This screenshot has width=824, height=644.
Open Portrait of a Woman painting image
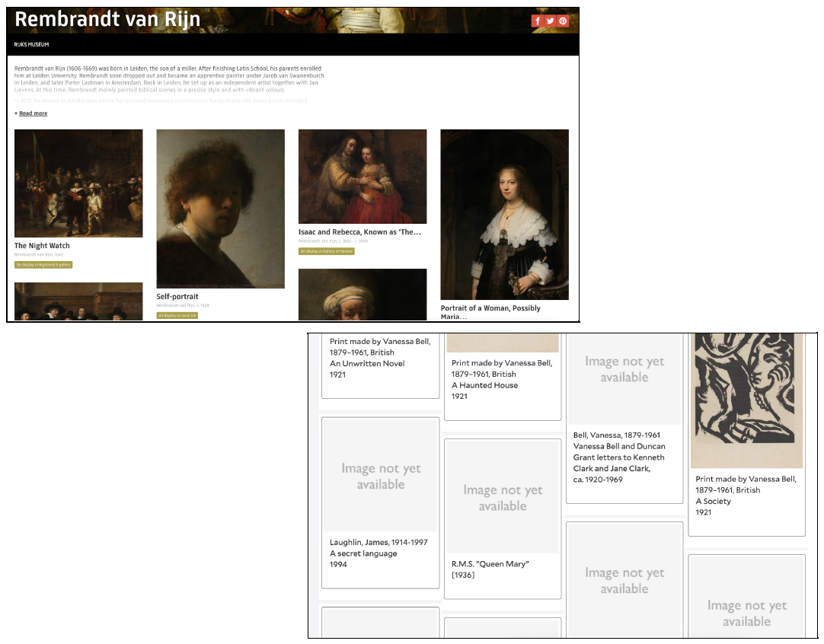[x=504, y=215]
